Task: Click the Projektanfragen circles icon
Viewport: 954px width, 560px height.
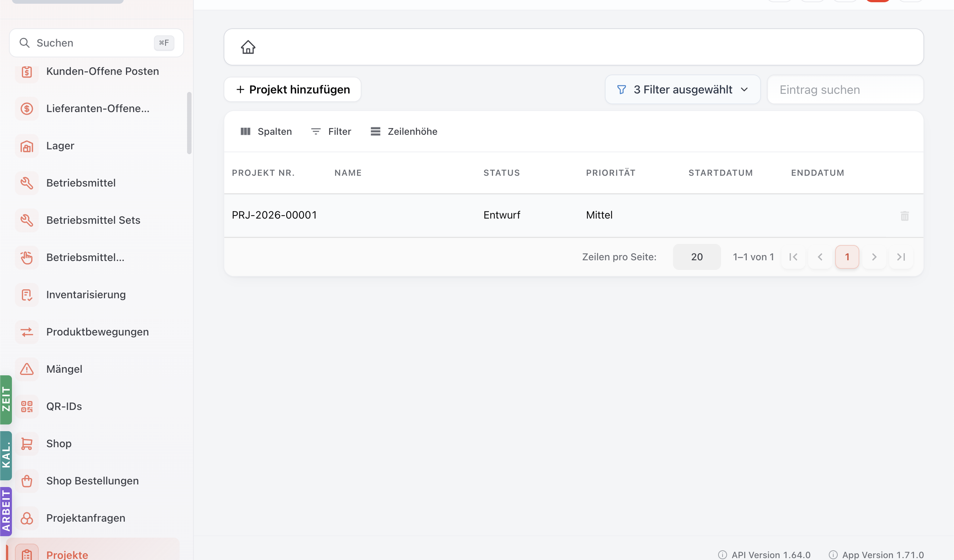Action: (27, 518)
